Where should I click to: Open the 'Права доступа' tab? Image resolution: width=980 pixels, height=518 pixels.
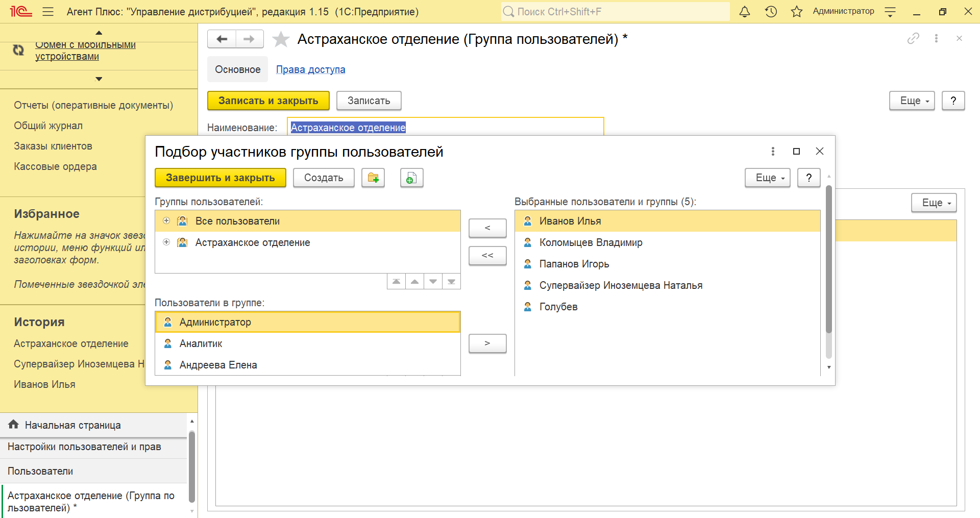click(x=310, y=69)
